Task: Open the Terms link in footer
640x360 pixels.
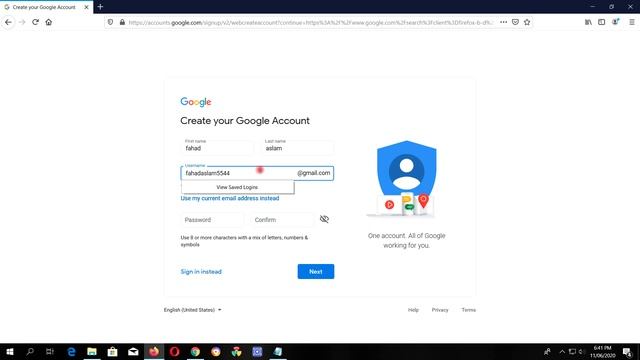Action: click(469, 310)
